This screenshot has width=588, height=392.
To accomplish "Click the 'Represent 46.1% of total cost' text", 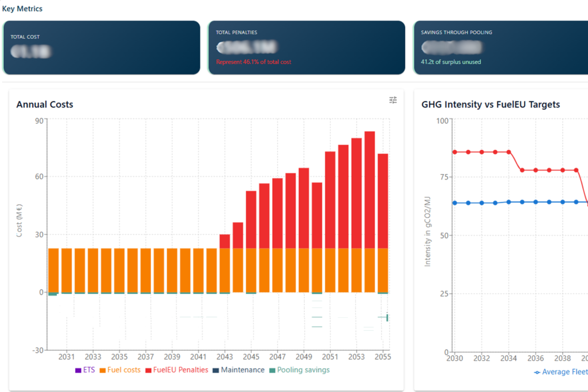I will click(x=253, y=62).
